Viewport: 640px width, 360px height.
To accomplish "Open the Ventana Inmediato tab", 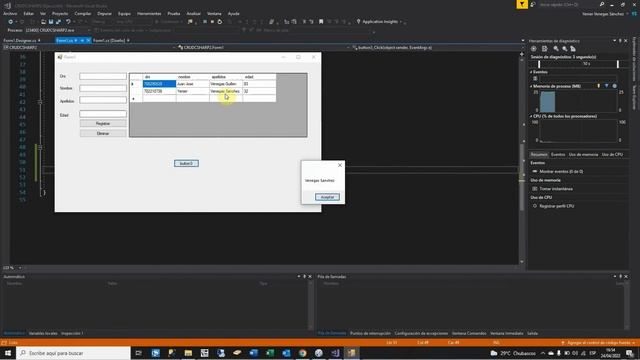I will click(x=507, y=333).
